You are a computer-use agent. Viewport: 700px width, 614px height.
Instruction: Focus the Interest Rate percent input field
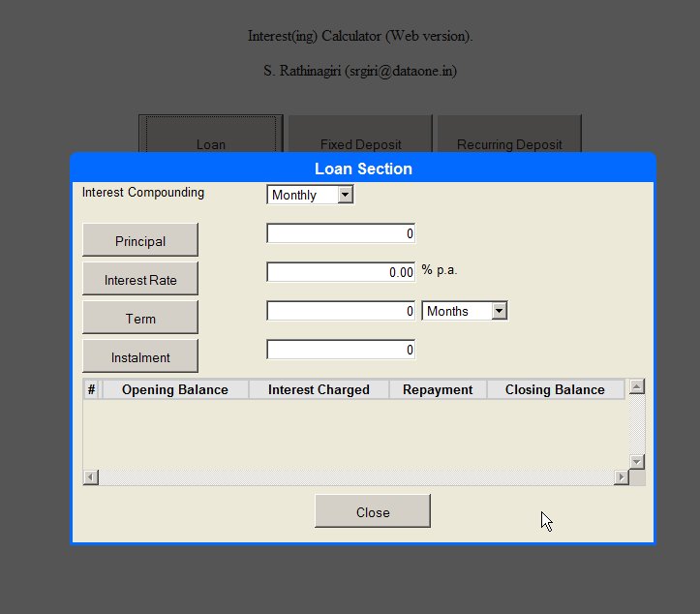341,272
